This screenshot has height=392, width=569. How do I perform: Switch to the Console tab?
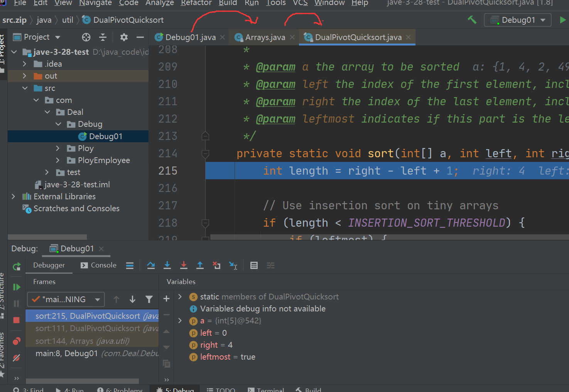click(98, 265)
